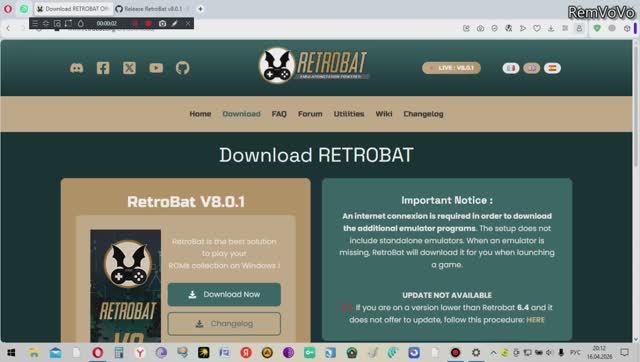
Task: Open the notification center in taskbar
Action: coord(624,352)
